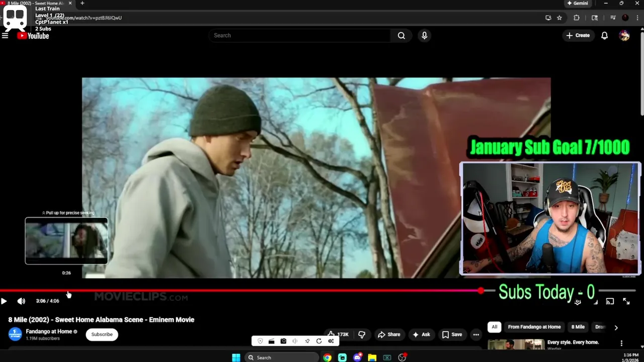Open floating toolbar settings gears icon
Viewport: 644px width, 362px height.
click(x=331, y=341)
